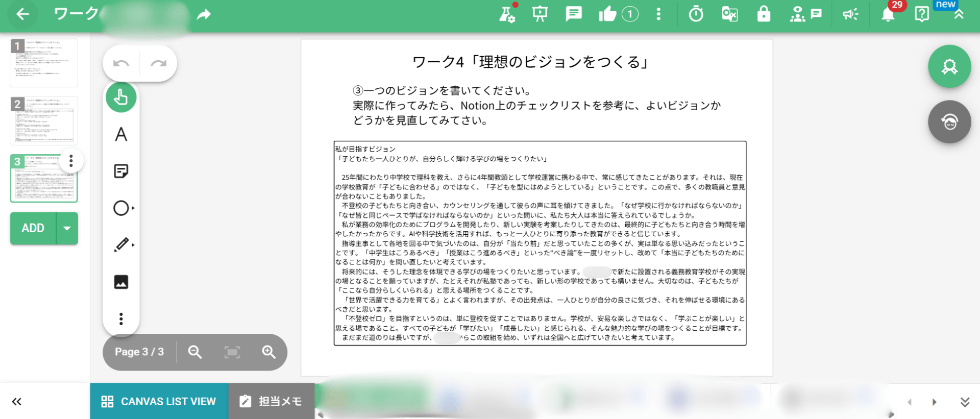This screenshot has width=980, height=419.
Task: Collapse the top header with chevron
Action: [x=959, y=15]
